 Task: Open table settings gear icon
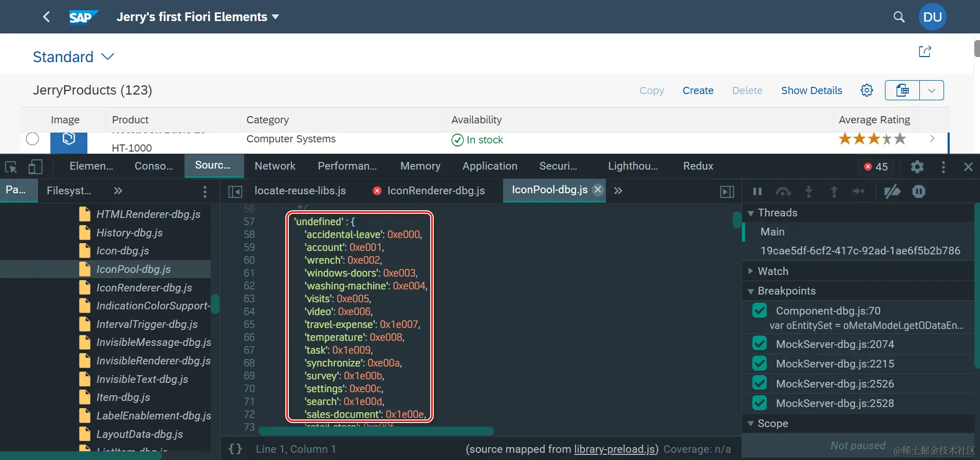[866, 90]
